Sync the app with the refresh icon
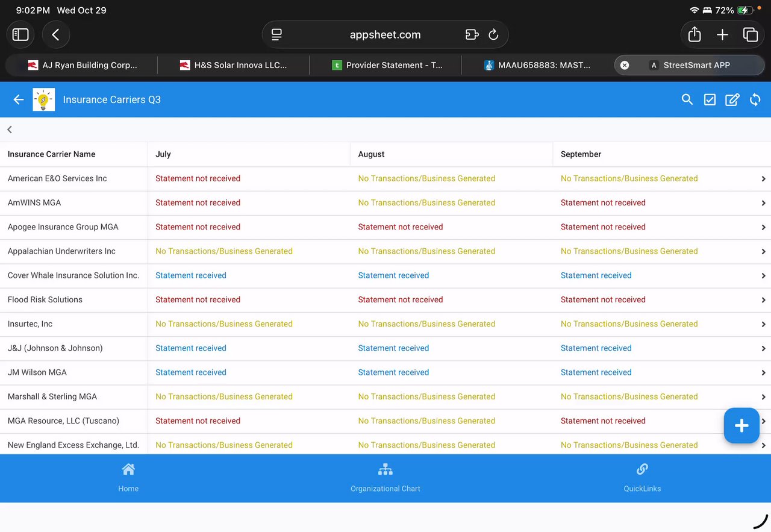Viewport: 771px width, 532px height. (755, 99)
